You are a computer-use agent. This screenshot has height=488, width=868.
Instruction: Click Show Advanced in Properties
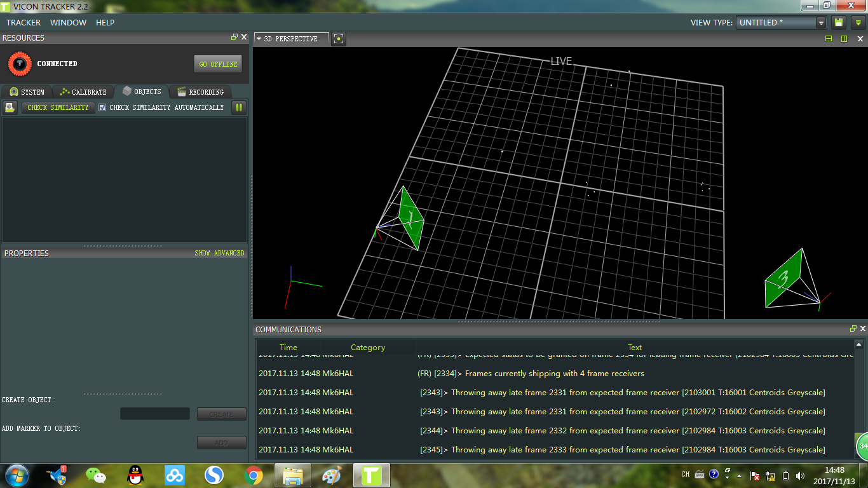(219, 253)
